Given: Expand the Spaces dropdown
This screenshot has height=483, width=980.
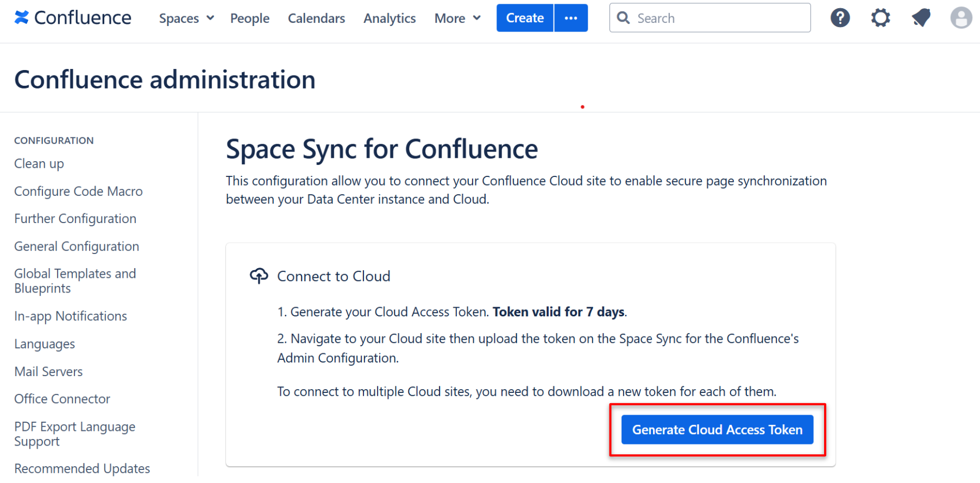Looking at the screenshot, I should [x=186, y=18].
